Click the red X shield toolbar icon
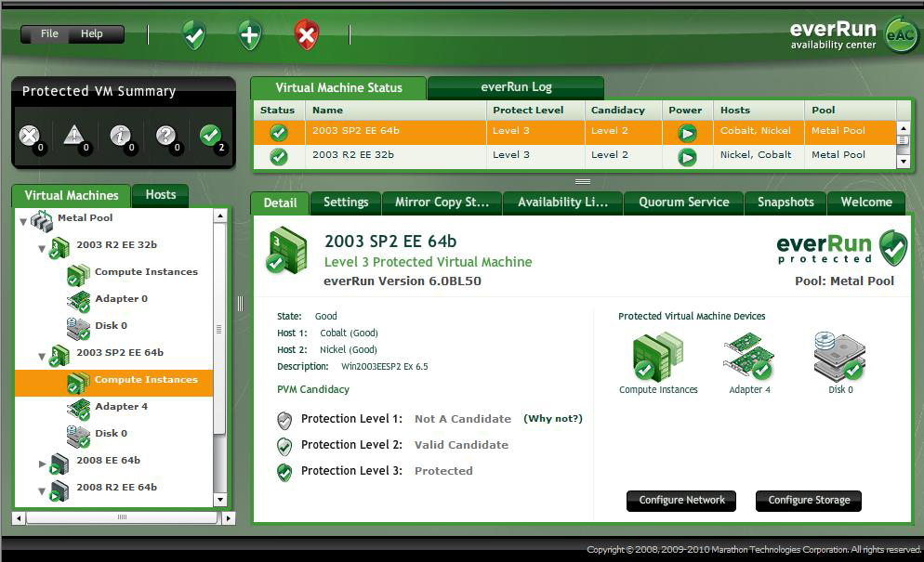 (307, 34)
